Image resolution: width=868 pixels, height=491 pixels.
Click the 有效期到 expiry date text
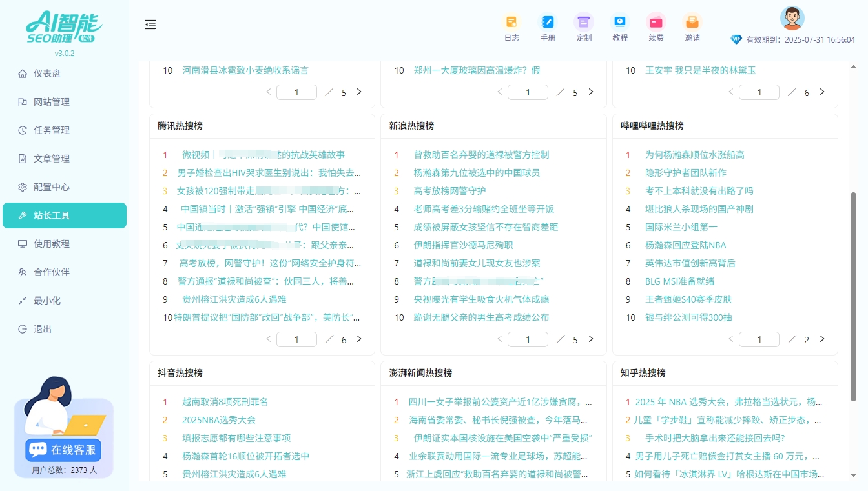click(x=800, y=39)
